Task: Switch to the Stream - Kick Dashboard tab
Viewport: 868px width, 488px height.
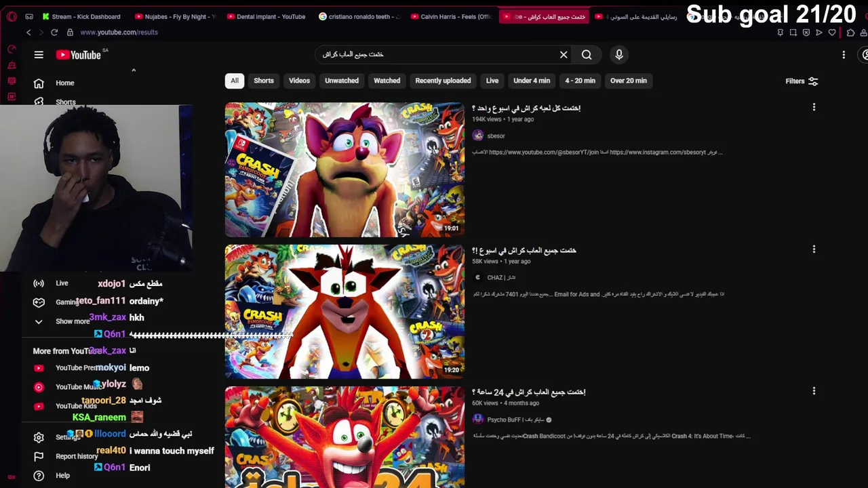Action: 81,16
